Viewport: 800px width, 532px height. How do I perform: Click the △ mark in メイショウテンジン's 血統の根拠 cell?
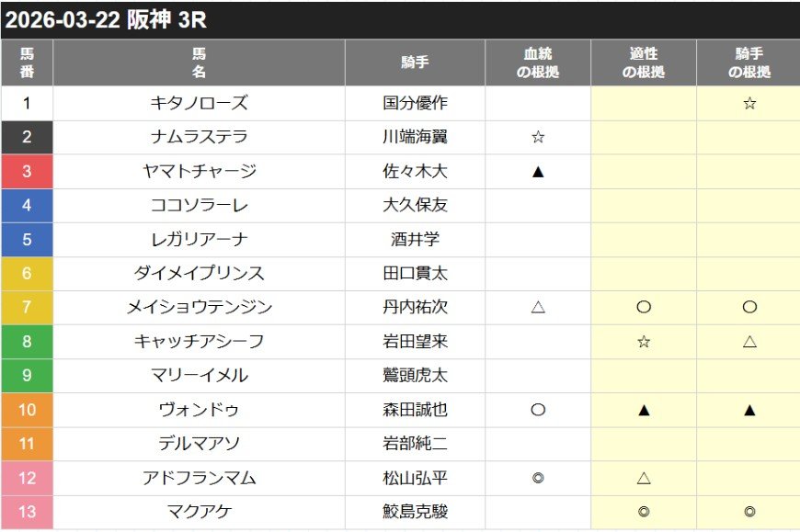click(x=538, y=308)
